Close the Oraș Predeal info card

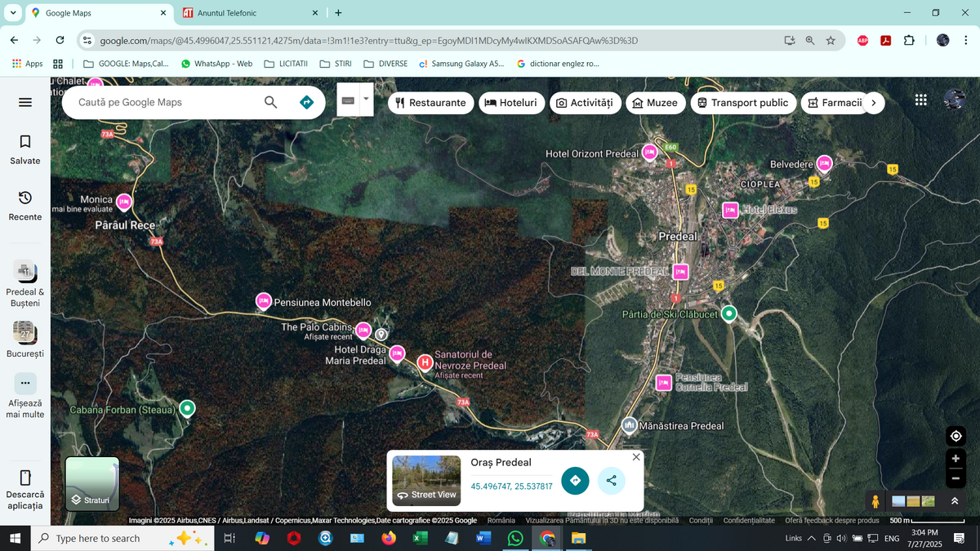coord(636,457)
